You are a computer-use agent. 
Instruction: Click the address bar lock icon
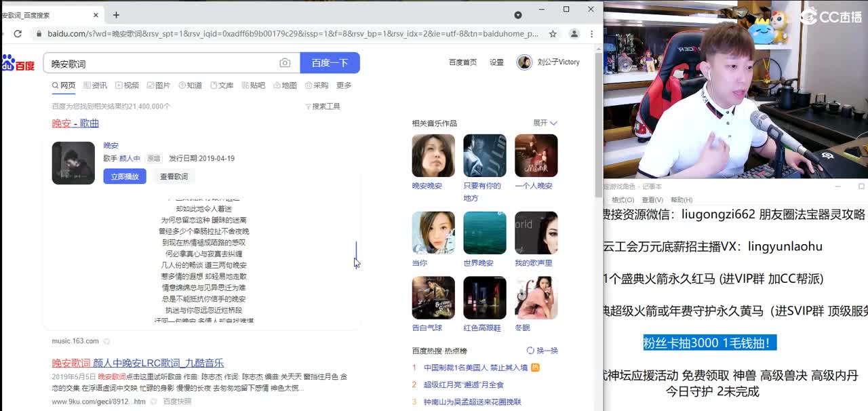click(39, 33)
